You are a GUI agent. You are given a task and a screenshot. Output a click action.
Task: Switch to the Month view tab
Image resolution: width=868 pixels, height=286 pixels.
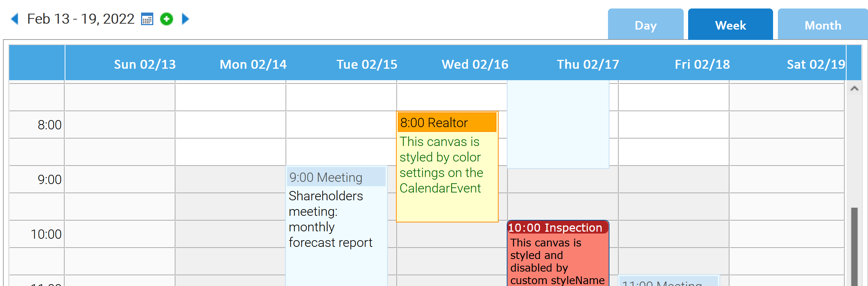click(x=823, y=25)
